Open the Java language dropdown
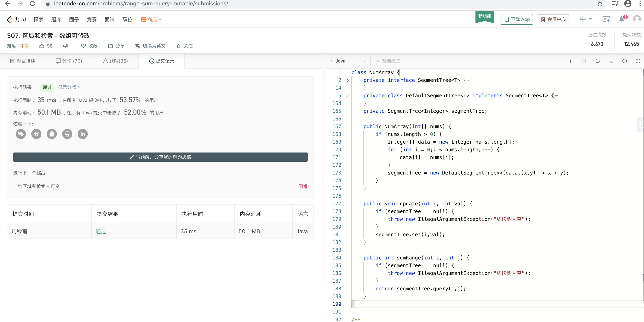 coord(348,61)
